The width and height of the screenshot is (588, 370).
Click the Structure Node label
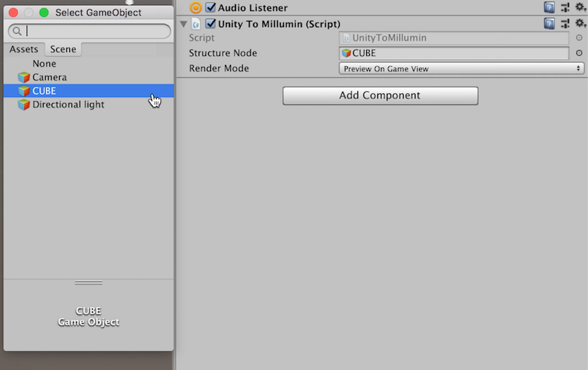pos(223,53)
